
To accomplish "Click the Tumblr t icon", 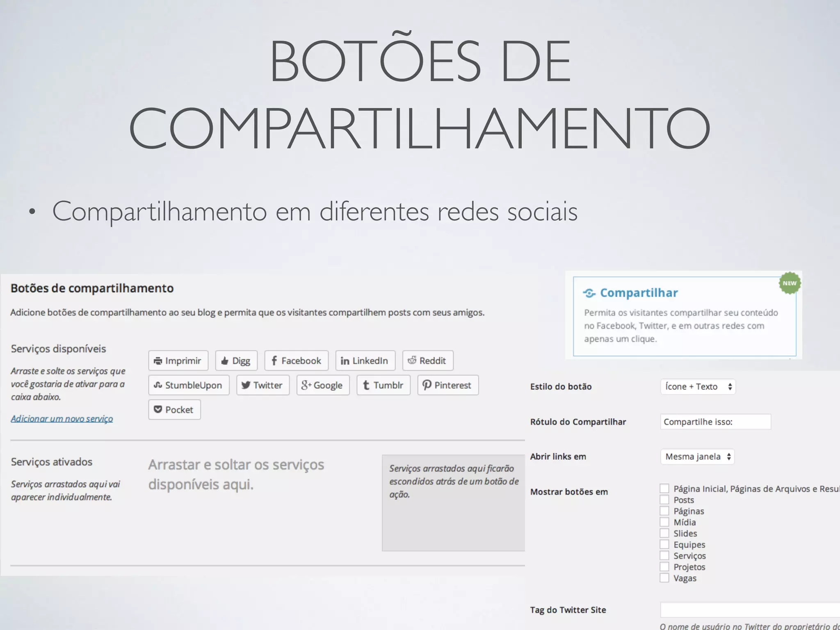I will (366, 385).
